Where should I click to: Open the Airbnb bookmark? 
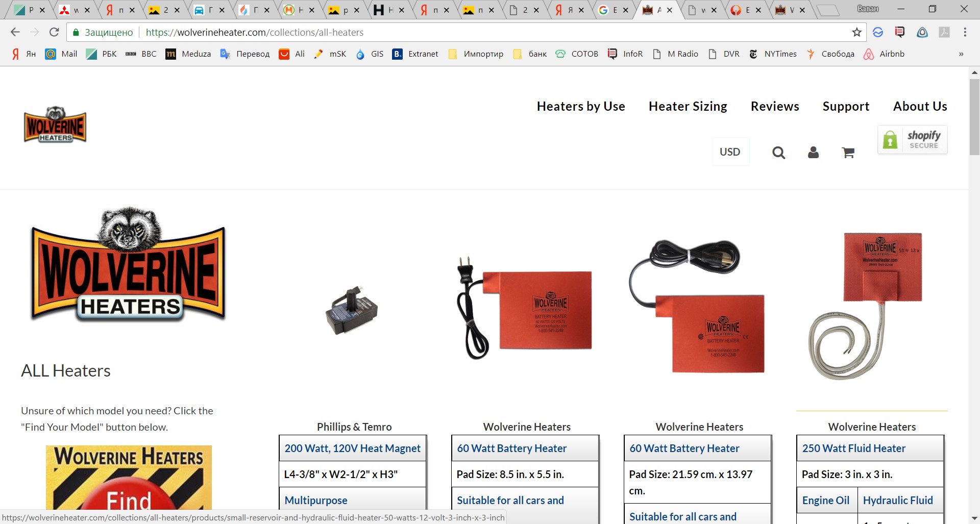pos(884,54)
